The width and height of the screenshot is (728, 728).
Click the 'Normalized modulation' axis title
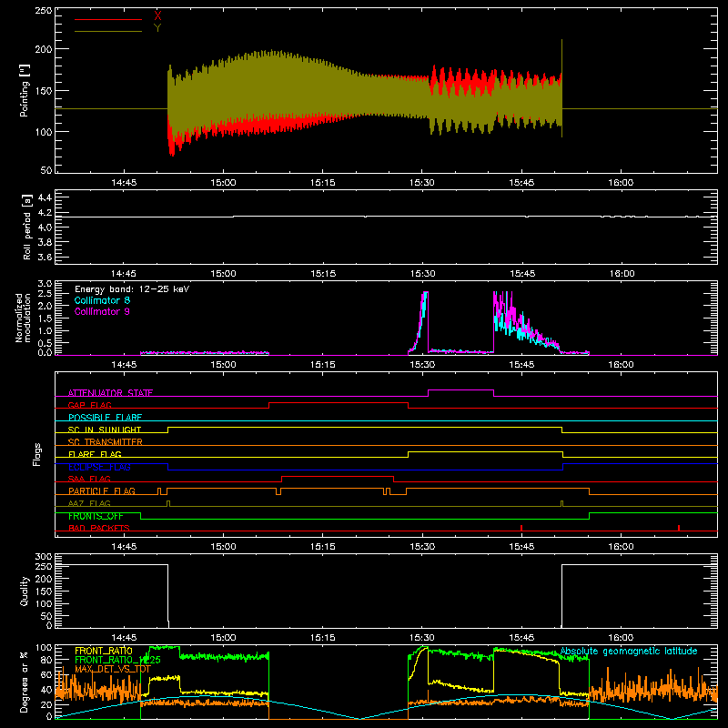click(23, 318)
